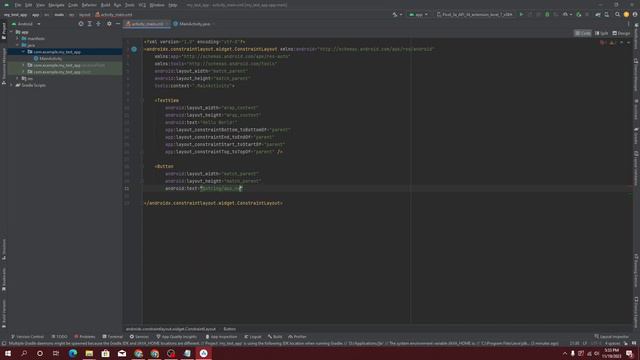Image resolution: width=640 pixels, height=360 pixels.
Task: Open the Project tool window tab
Action: tap(4, 31)
